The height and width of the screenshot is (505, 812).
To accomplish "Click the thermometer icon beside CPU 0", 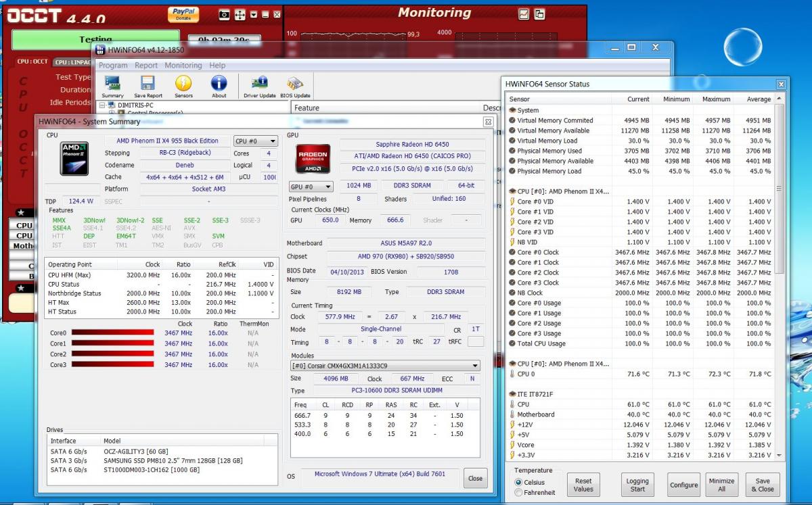I will pyautogui.click(x=512, y=374).
